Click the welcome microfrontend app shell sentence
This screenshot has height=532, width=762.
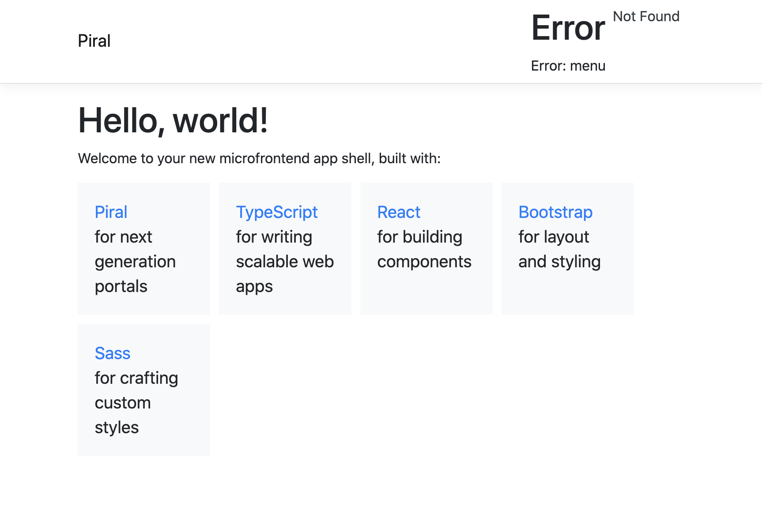click(x=260, y=158)
